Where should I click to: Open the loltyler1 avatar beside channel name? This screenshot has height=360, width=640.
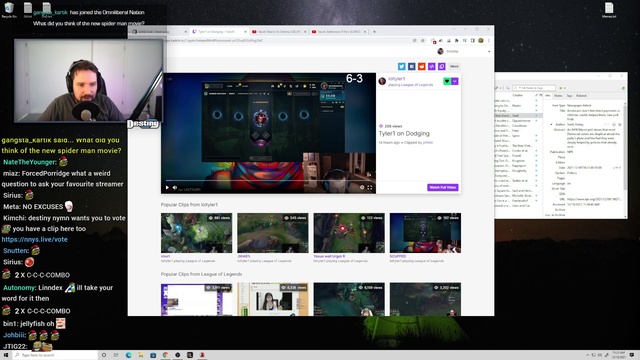pos(382,81)
